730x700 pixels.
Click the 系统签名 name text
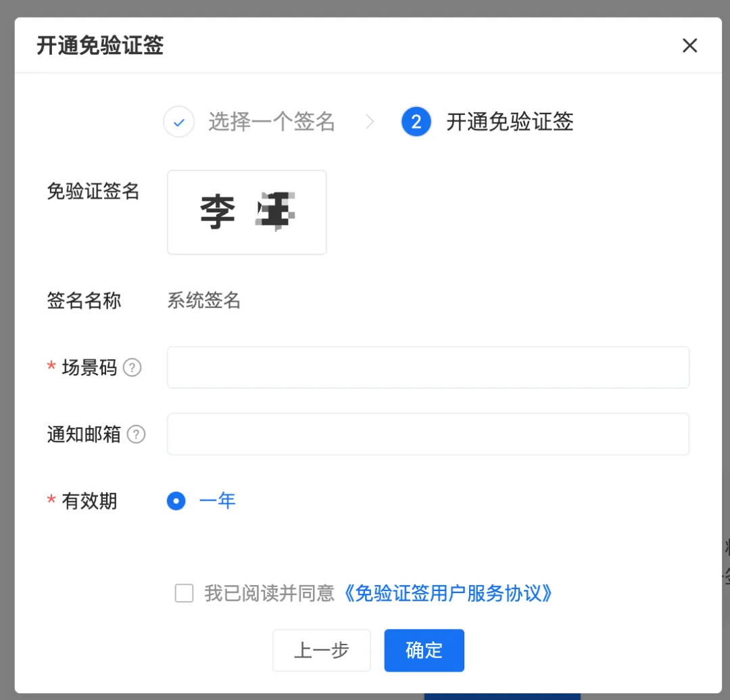[x=204, y=301]
